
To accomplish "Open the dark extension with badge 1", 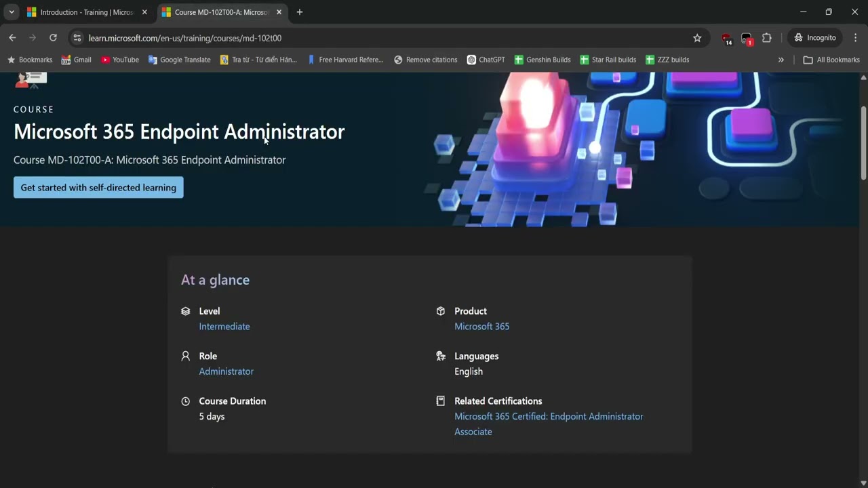I will 747,38.
